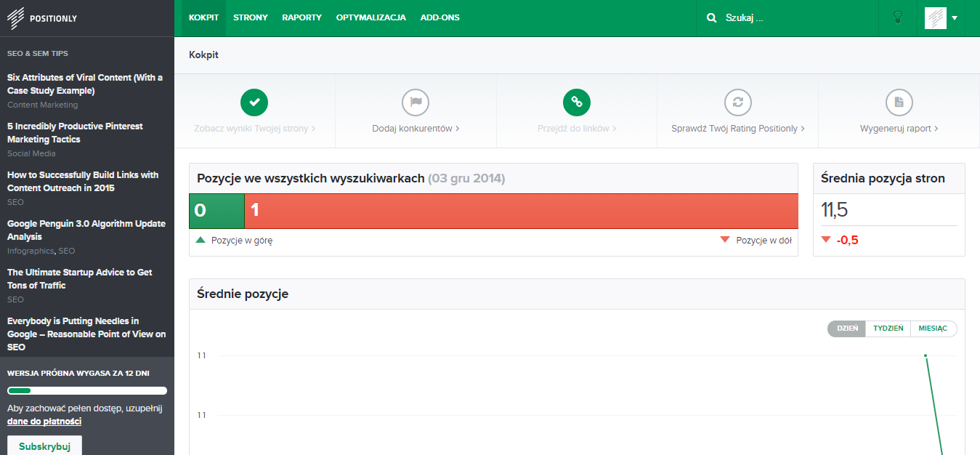The image size is (980, 455).
Task: Open the Add-ons menu tab
Action: pyautogui.click(x=440, y=17)
